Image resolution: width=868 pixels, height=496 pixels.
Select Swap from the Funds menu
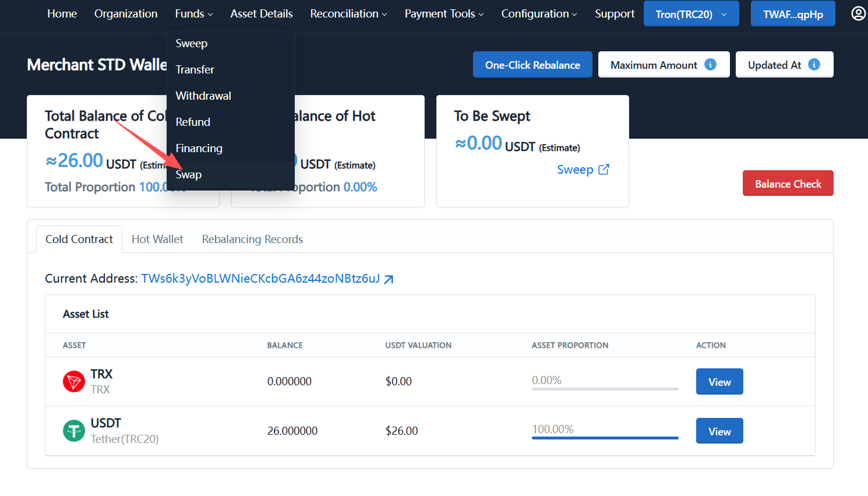(x=189, y=175)
